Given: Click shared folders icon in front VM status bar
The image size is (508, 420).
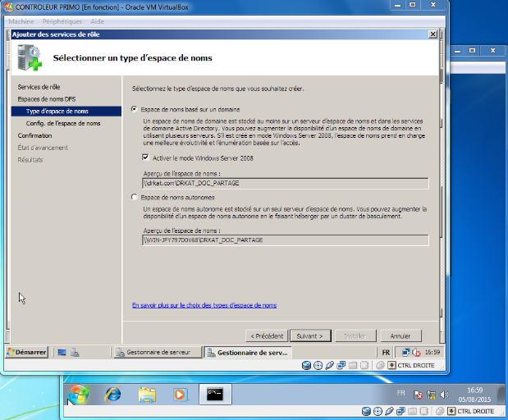Looking at the screenshot, I should pyautogui.click(x=353, y=366).
